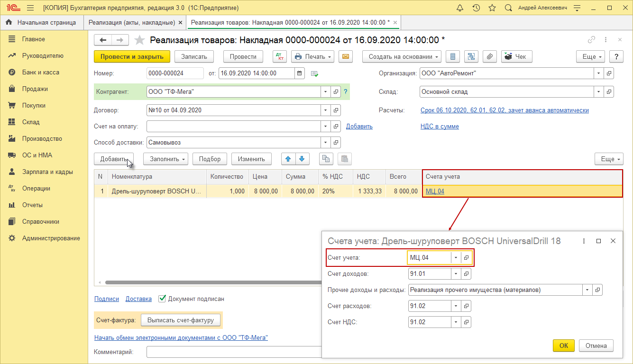Open the history clock icon
The image size is (633, 364).
(476, 8)
